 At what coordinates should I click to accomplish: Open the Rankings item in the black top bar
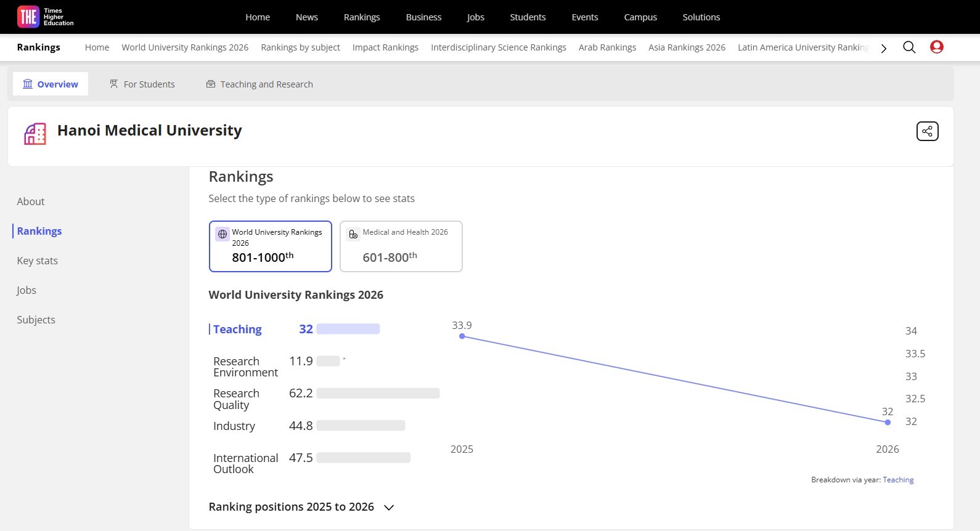click(x=362, y=17)
